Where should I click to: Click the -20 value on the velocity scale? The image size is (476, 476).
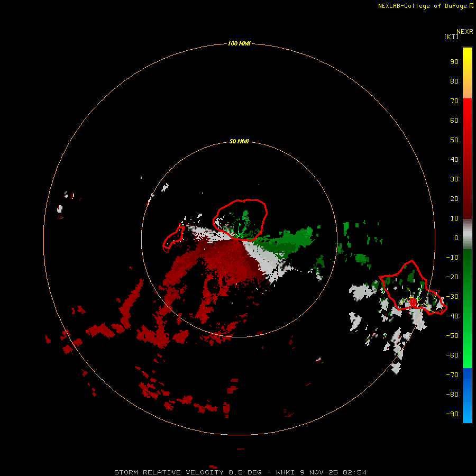[452, 277]
